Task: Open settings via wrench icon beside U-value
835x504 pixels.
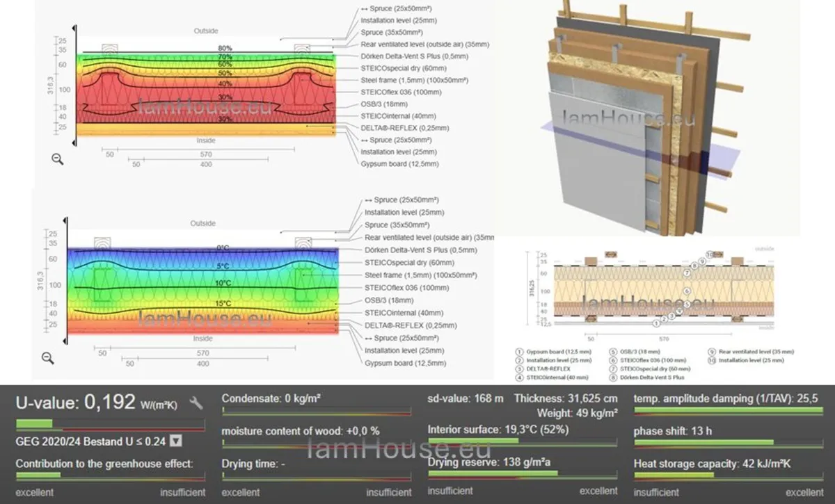Action: click(x=196, y=403)
